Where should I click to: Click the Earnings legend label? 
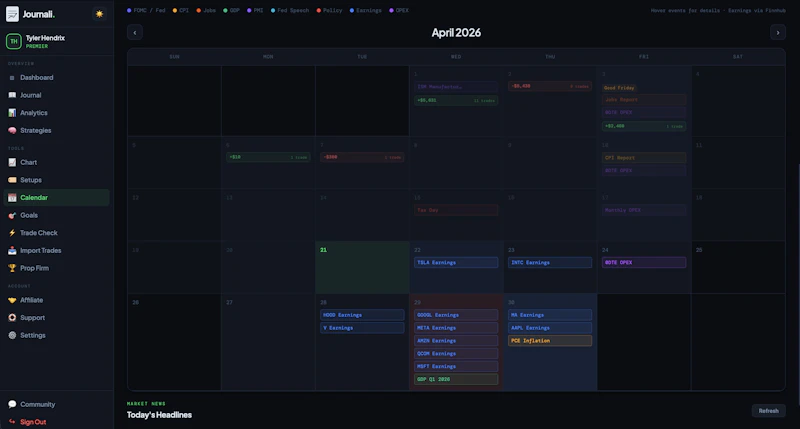coord(369,10)
